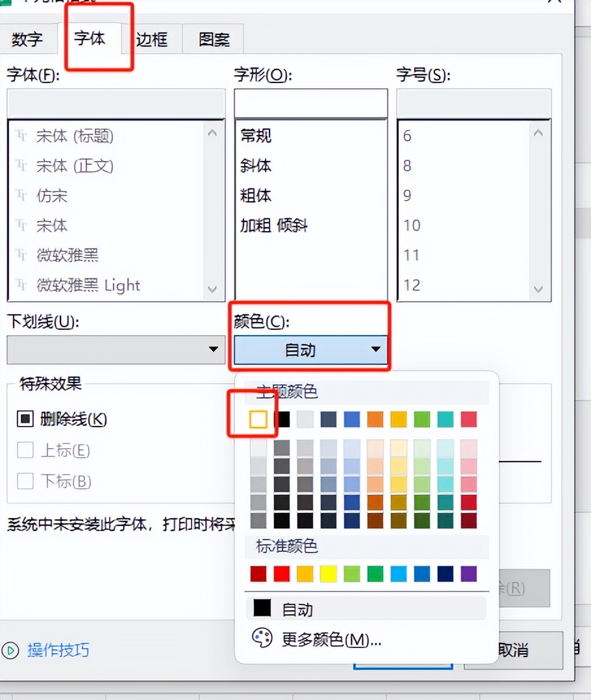Choose 加粗 倾斜 font style

273,225
